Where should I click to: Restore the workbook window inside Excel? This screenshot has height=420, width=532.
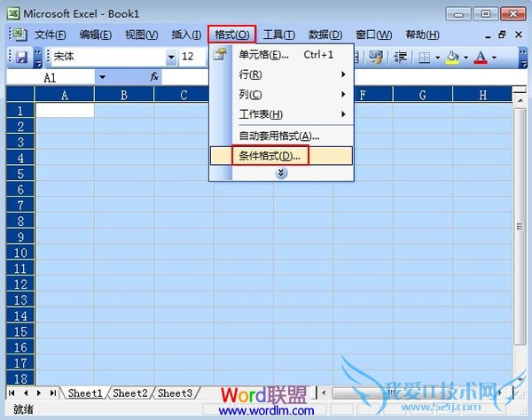503,35
